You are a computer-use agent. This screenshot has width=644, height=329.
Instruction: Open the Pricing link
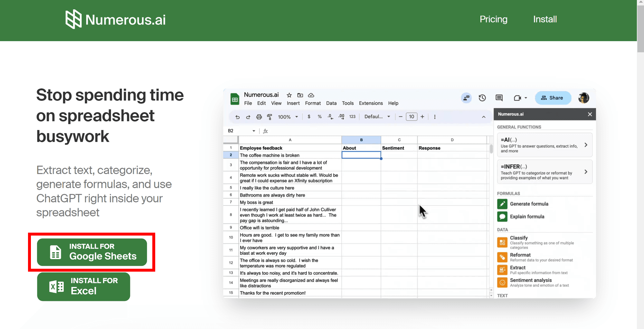coord(493,19)
